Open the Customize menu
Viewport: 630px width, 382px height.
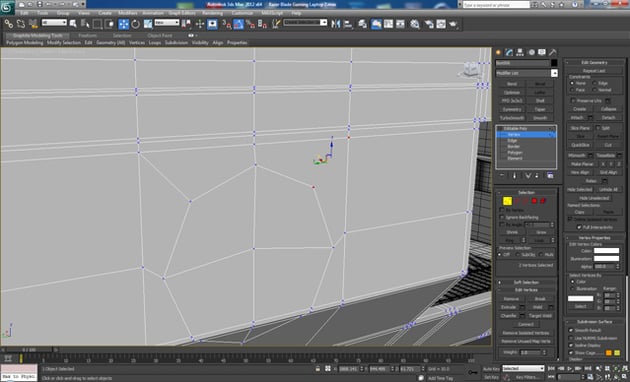coord(242,13)
